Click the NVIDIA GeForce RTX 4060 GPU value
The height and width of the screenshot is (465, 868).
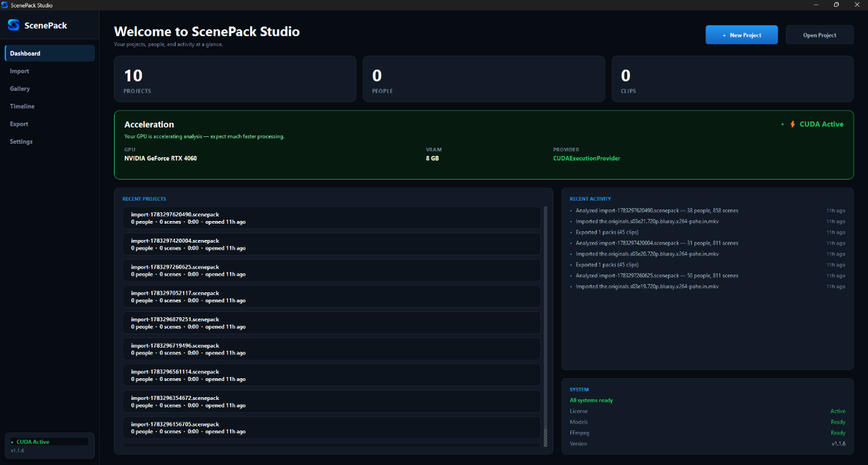tap(161, 158)
